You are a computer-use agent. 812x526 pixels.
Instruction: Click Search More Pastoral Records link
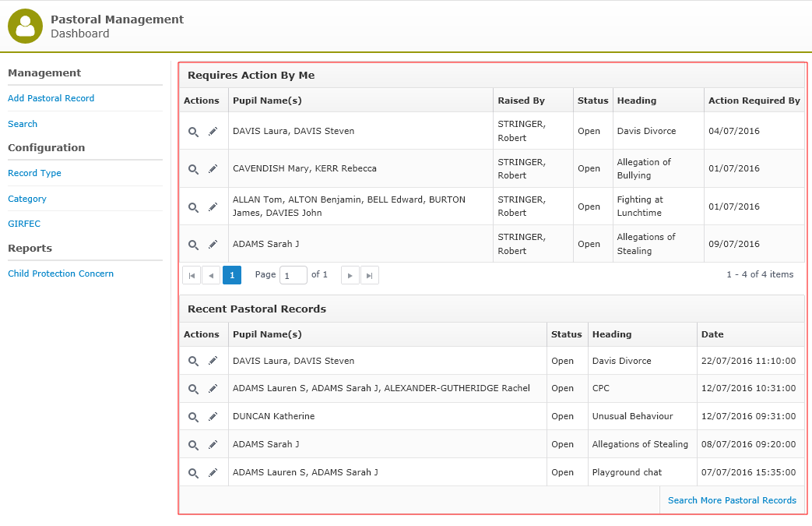coord(732,500)
